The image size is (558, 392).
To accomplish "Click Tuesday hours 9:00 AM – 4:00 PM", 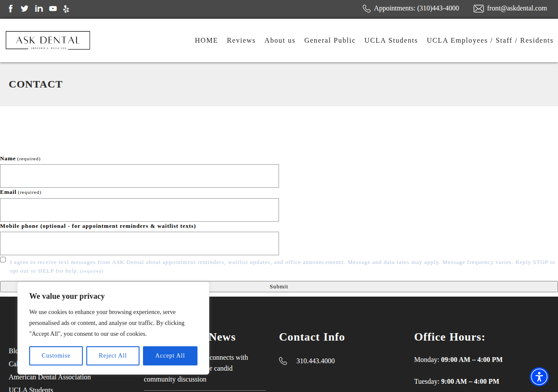I will pos(470,382).
